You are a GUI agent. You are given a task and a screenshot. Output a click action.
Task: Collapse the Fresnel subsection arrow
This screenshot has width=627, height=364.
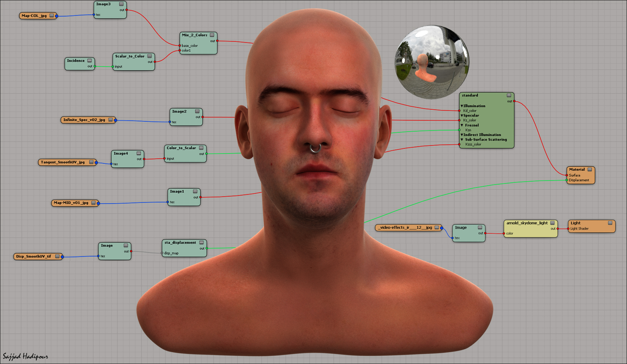[x=462, y=125]
